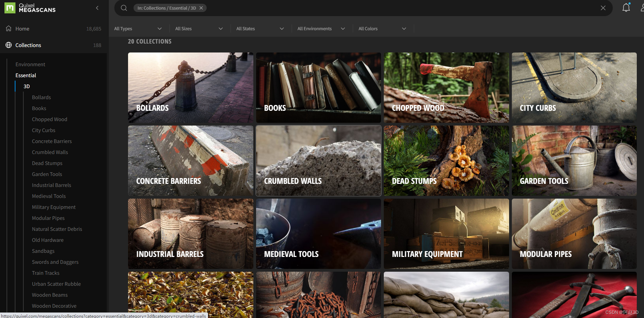The image size is (644, 318).
Task: Open Bollards in the sidebar list
Action: tap(41, 97)
